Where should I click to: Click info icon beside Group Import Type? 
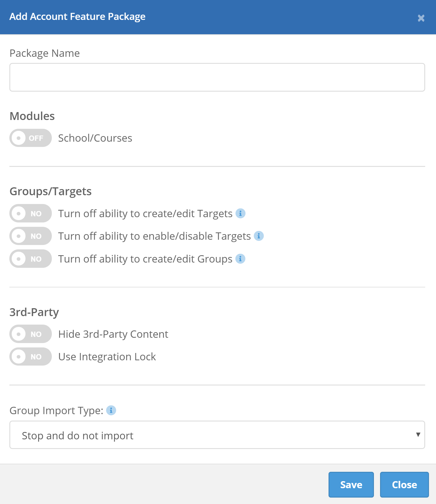[111, 410]
